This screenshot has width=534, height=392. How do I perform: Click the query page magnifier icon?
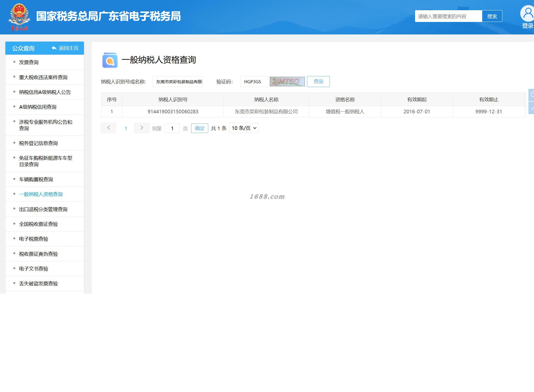tap(110, 60)
